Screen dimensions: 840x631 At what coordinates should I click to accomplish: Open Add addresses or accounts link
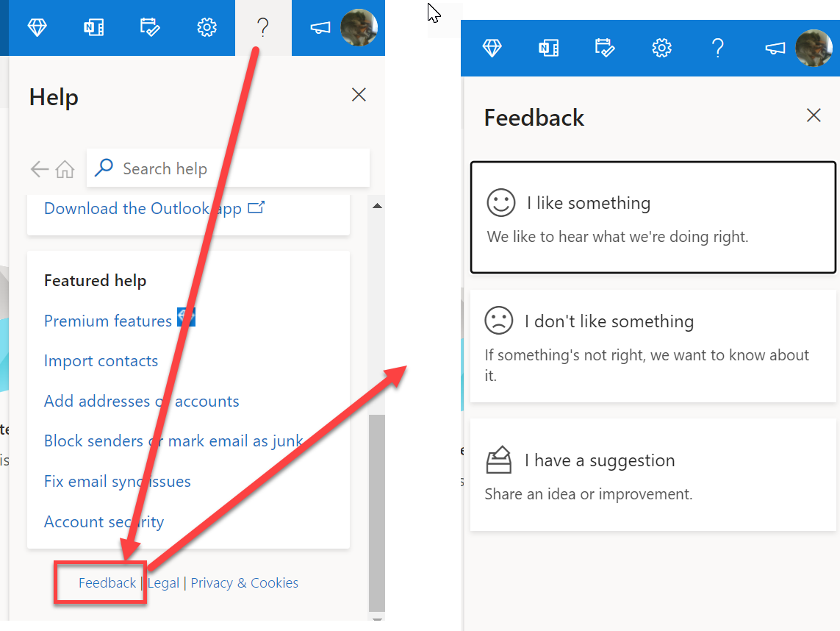click(141, 401)
